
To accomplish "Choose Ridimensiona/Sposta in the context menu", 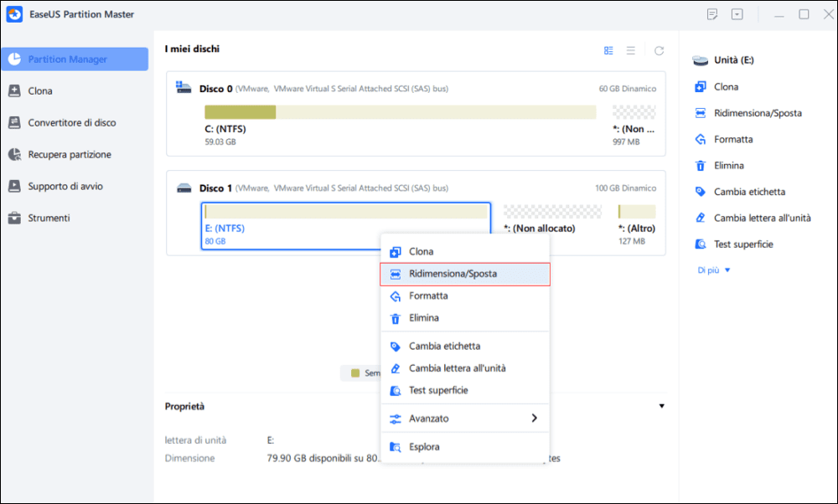I will tap(465, 274).
